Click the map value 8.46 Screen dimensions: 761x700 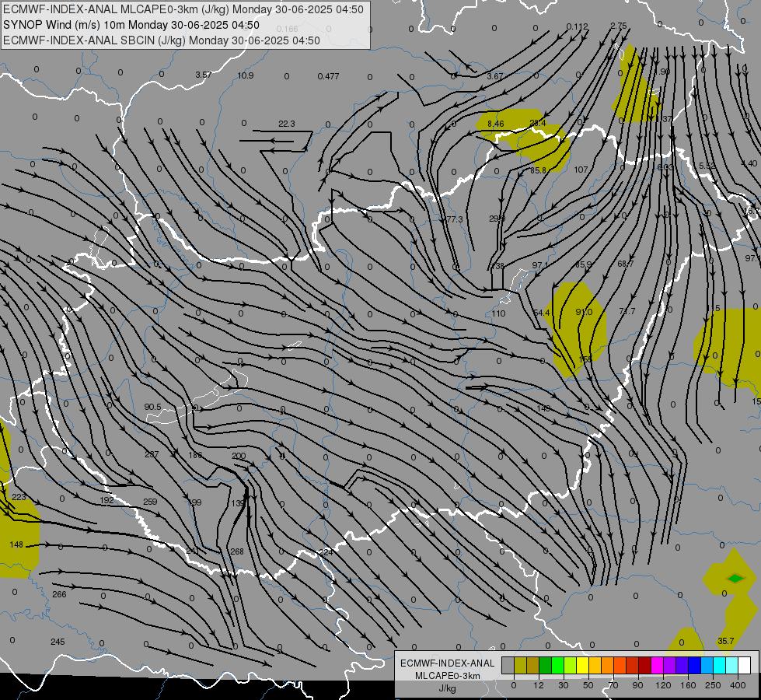tap(495, 124)
